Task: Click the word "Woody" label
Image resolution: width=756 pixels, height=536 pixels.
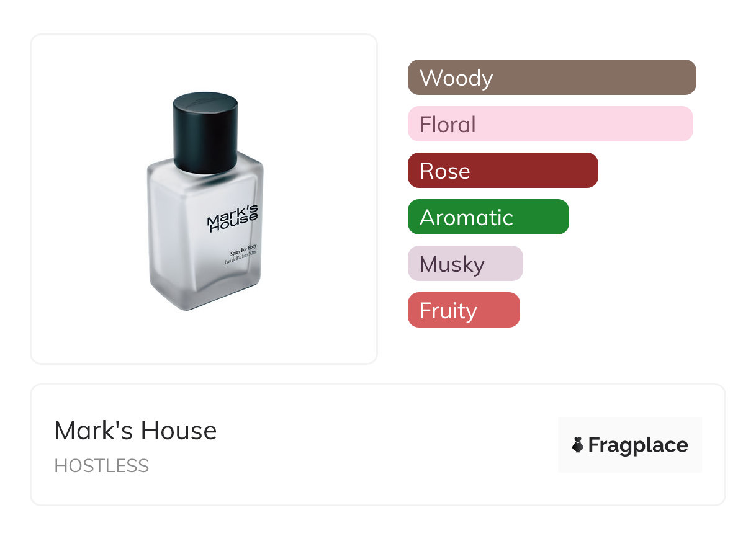Action: pos(456,78)
